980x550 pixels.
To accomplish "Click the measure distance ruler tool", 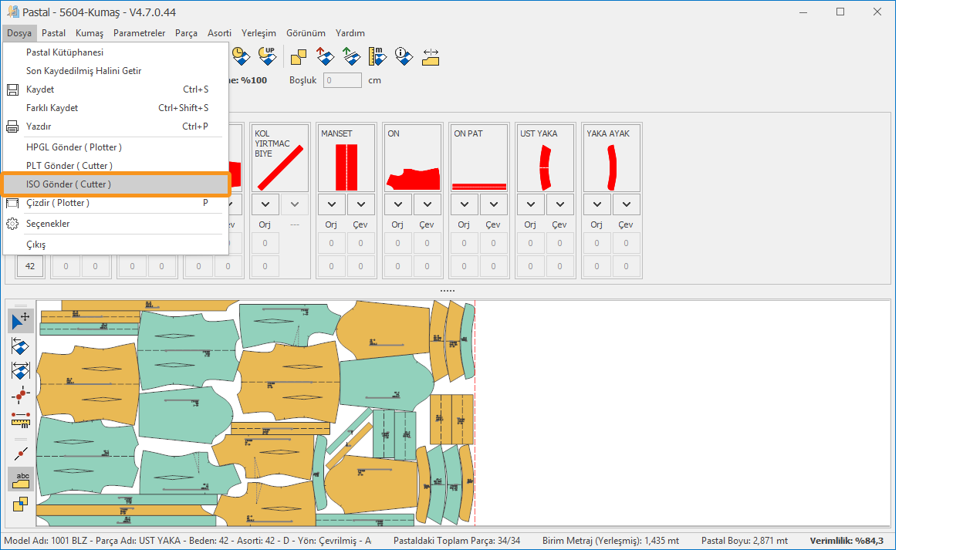I will click(21, 420).
